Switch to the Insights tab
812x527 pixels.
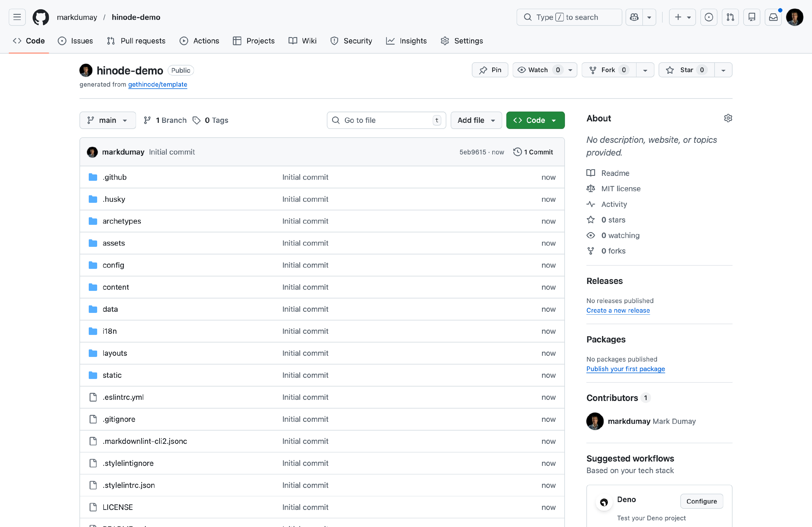(406, 41)
